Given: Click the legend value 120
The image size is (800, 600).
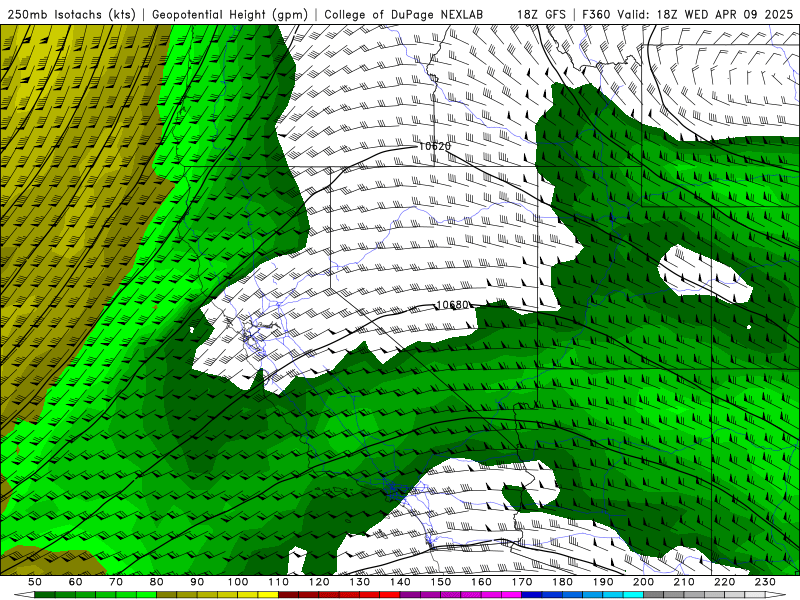Looking at the screenshot, I should click(319, 582).
